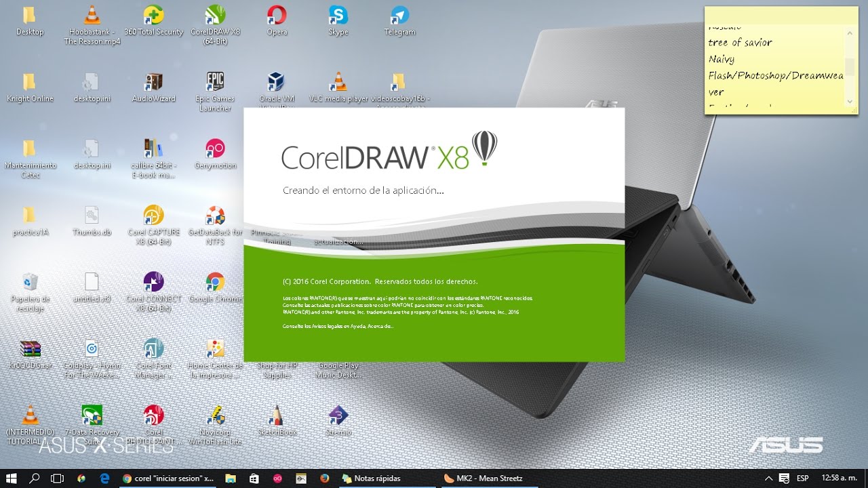Click "Flash/Photoshop/Dreamwea" text in sticky note

coord(776,76)
